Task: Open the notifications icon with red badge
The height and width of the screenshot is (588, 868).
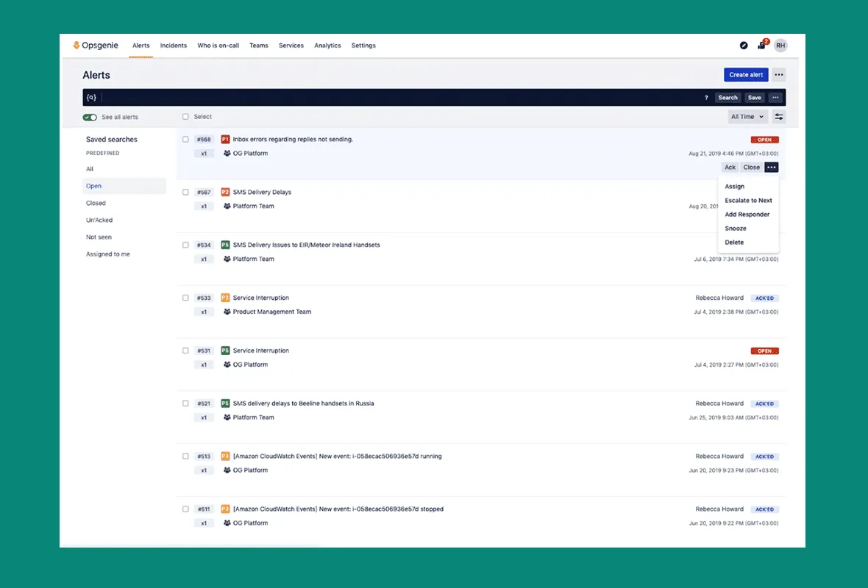Action: pos(762,46)
